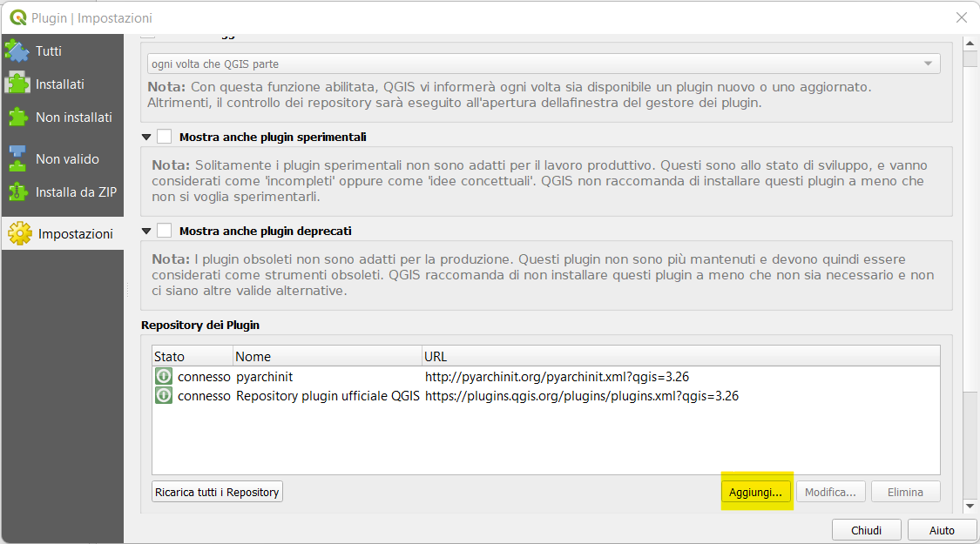This screenshot has width=980, height=544.
Task: Click the Aggiungi... button
Action: tap(755, 492)
